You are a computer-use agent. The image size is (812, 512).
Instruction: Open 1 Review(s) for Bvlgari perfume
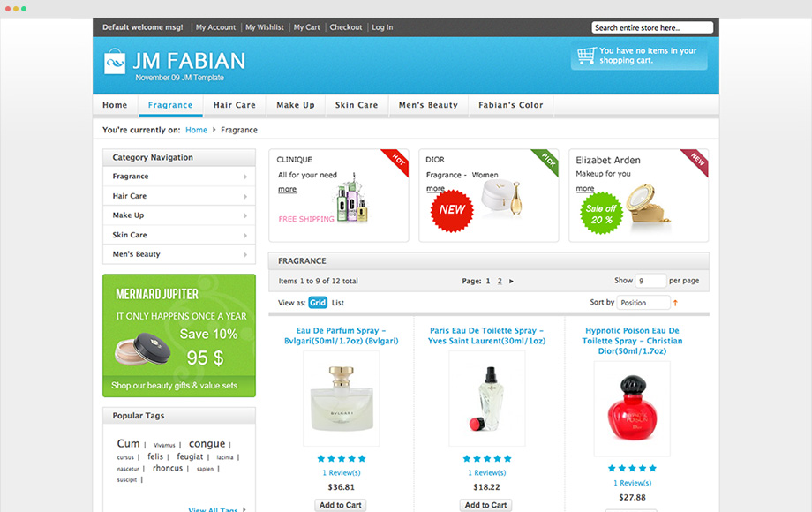click(342, 472)
